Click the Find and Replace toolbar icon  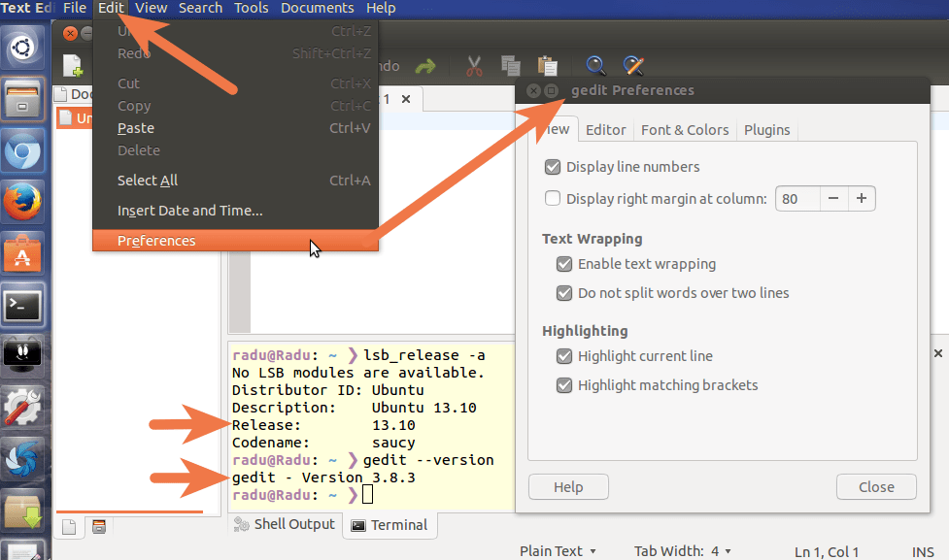[633, 66]
